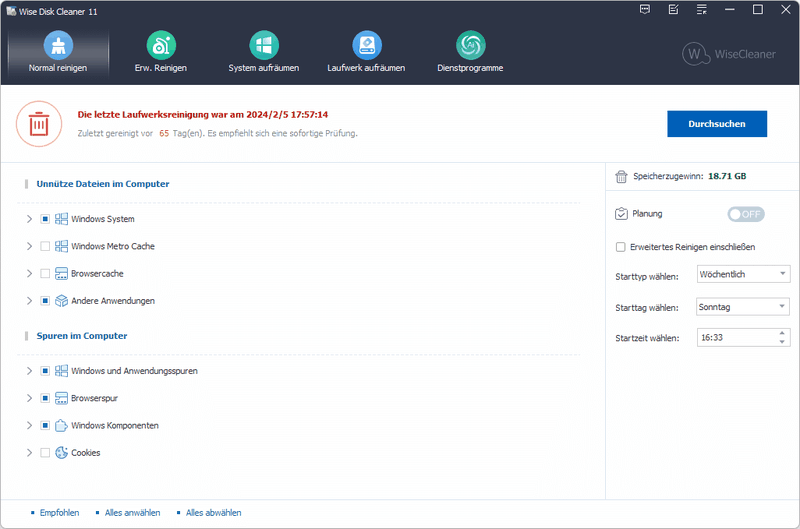
Task: Click the Browsercache window icon
Action: point(61,273)
